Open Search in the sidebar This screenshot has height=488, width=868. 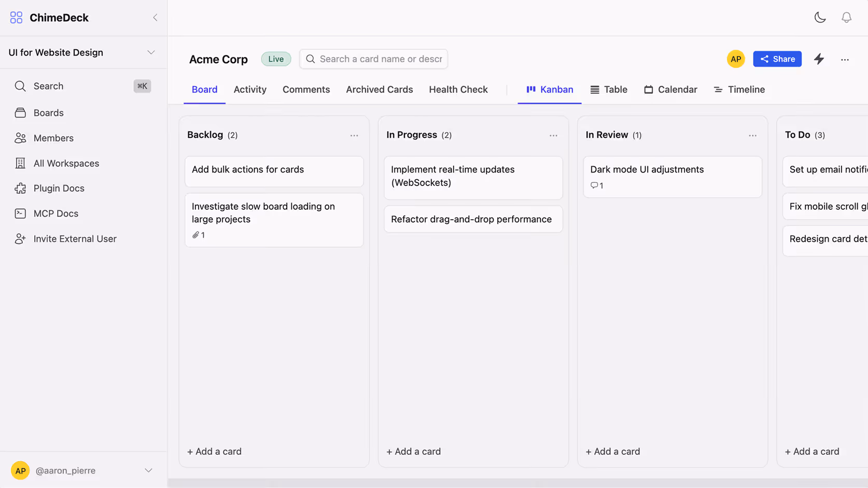[x=83, y=86]
